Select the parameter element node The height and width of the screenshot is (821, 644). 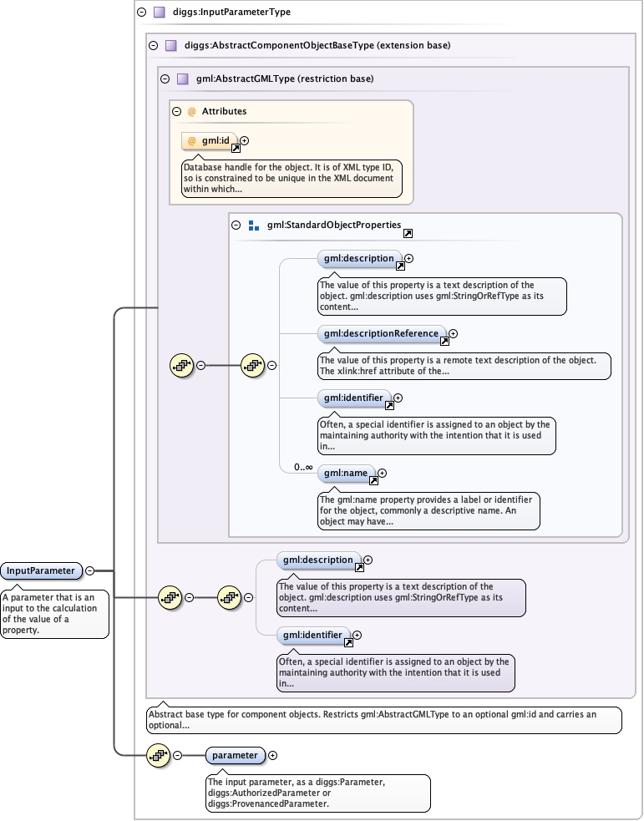pyautogui.click(x=236, y=756)
